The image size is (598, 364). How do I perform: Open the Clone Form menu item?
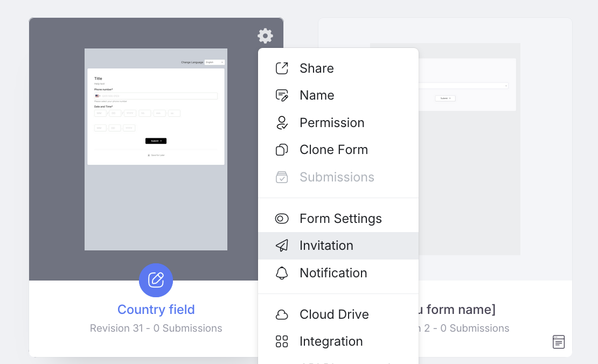coord(333,150)
